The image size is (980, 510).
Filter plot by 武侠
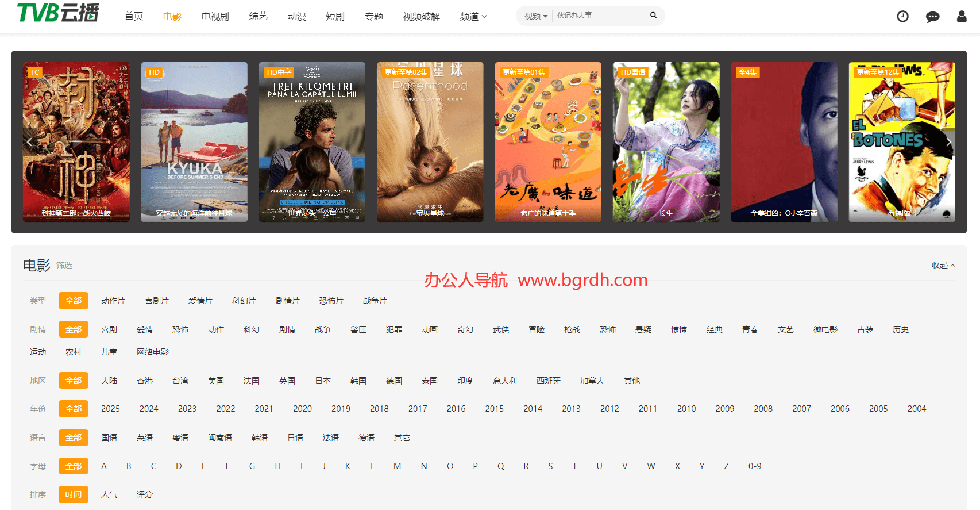[501, 329]
